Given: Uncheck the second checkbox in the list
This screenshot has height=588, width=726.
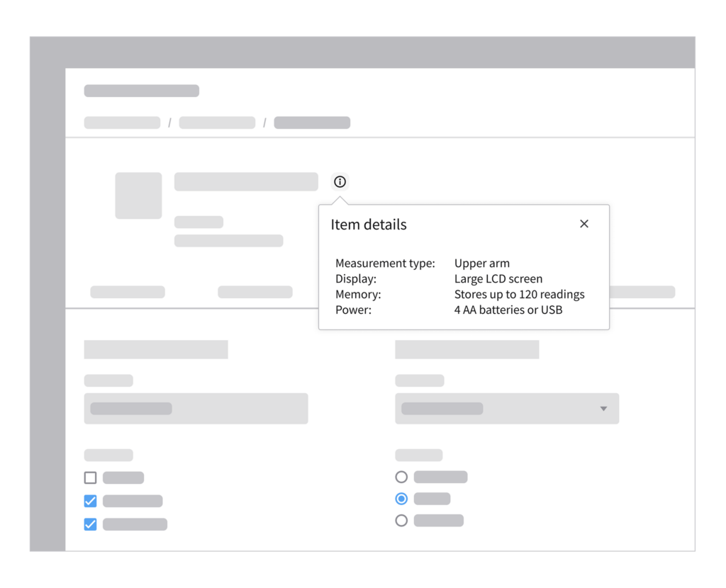Looking at the screenshot, I should click(x=90, y=501).
